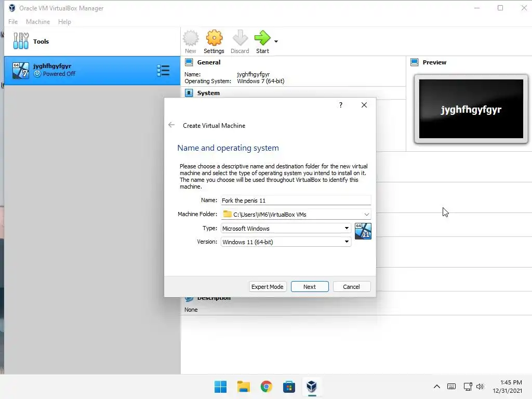
Task: Click the network tray icon
Action: tap(468, 387)
